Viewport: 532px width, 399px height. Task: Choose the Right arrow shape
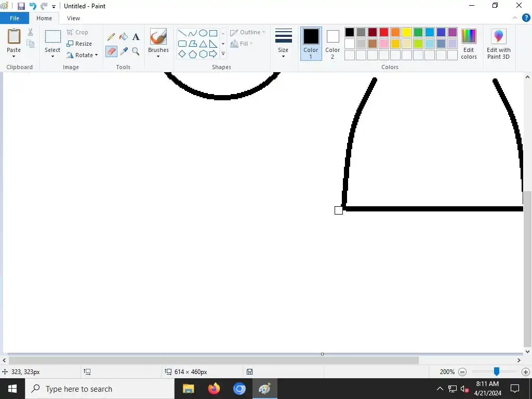[x=214, y=54]
